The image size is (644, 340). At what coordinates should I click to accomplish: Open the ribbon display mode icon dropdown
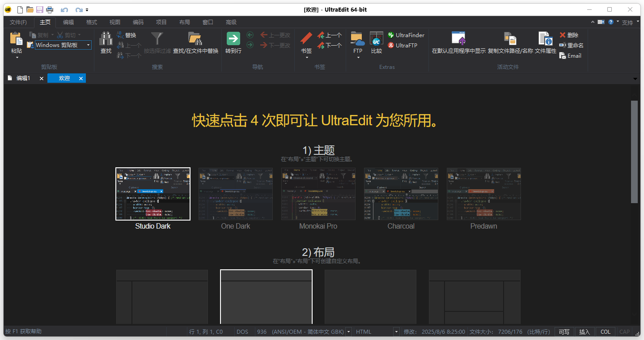point(602,21)
